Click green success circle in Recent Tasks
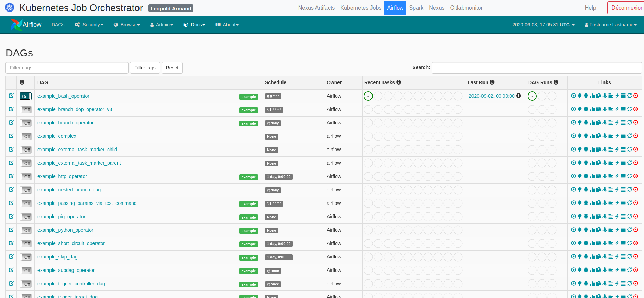The width and height of the screenshot is (644, 298). (x=368, y=96)
